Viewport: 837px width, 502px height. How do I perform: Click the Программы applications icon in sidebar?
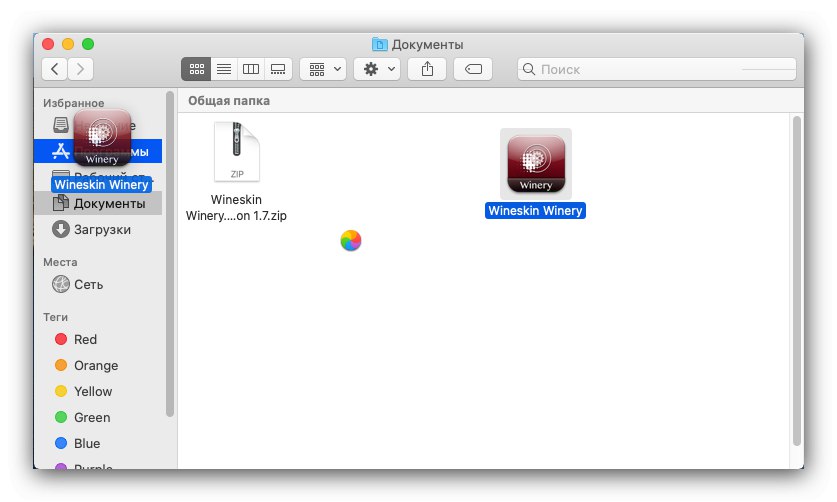coord(61,151)
